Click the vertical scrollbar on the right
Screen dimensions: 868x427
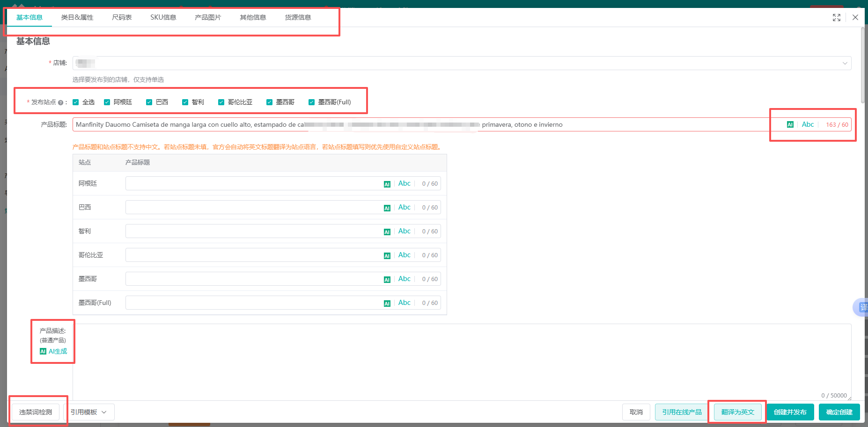pyautogui.click(x=863, y=65)
